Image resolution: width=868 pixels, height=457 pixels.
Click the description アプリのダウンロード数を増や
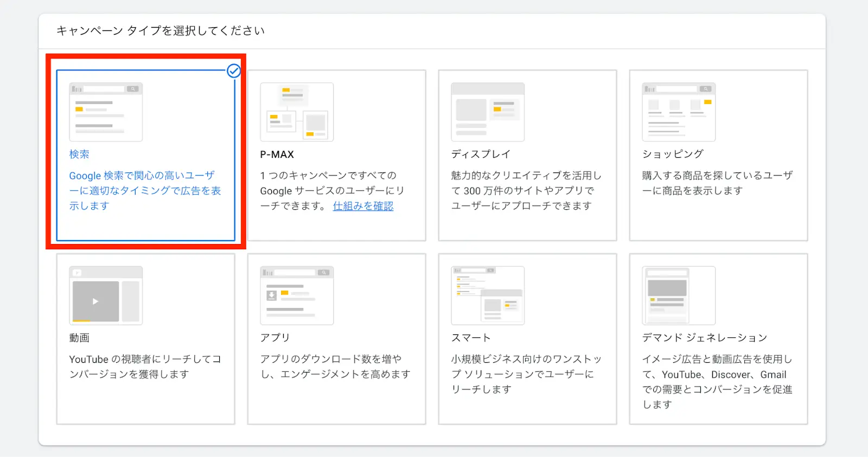tap(335, 367)
